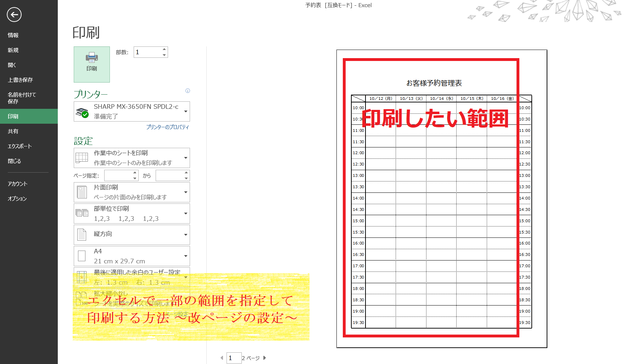Viewport: 625px width, 364px height.
Task: Decrease the page range start value
Action: [135, 178]
